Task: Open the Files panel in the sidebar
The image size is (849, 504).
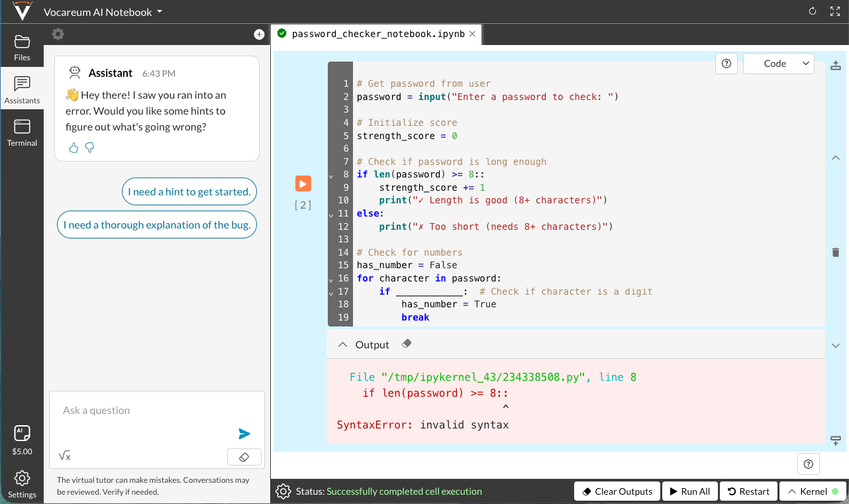Action: (x=22, y=47)
